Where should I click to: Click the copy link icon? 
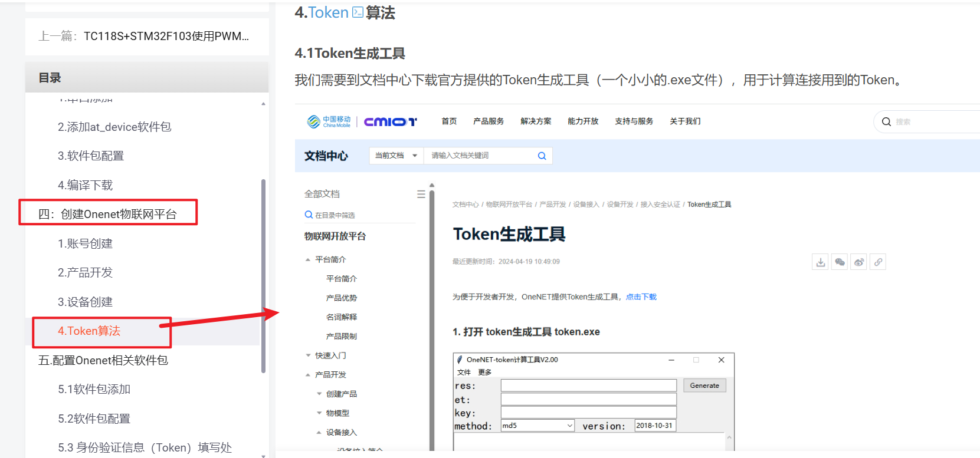click(x=878, y=262)
